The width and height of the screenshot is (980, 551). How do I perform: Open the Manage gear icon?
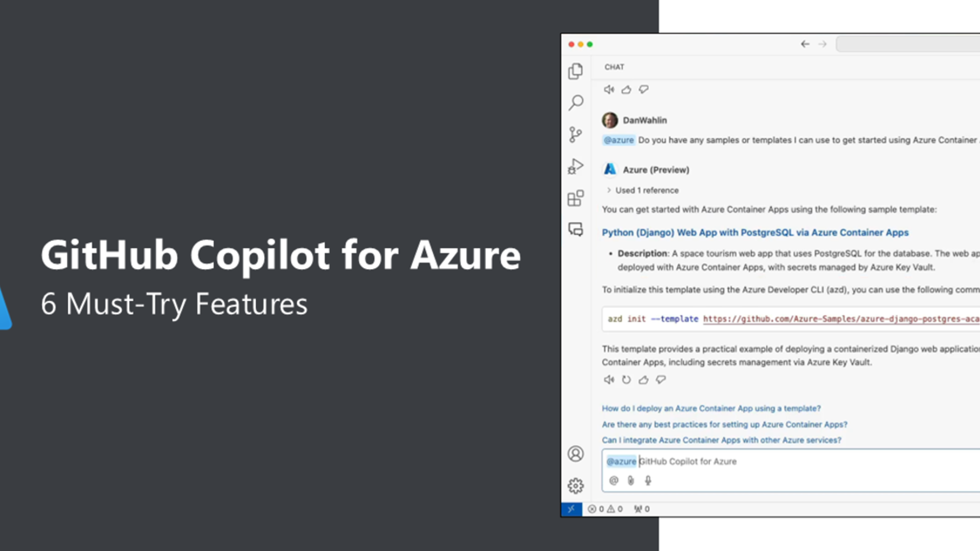tap(575, 486)
